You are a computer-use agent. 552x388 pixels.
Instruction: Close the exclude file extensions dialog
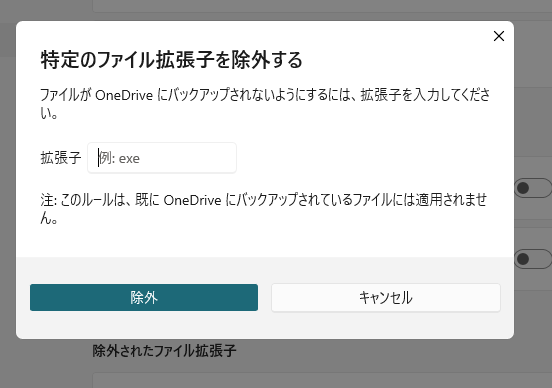point(498,36)
